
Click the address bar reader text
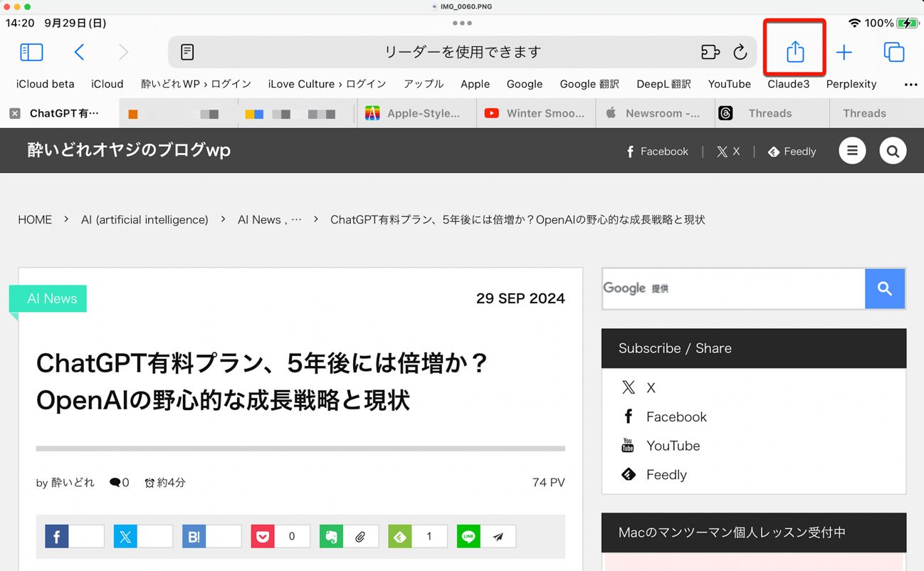coord(463,52)
